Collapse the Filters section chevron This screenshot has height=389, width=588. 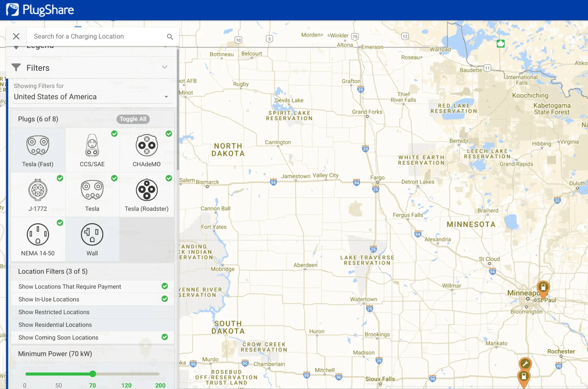point(165,67)
